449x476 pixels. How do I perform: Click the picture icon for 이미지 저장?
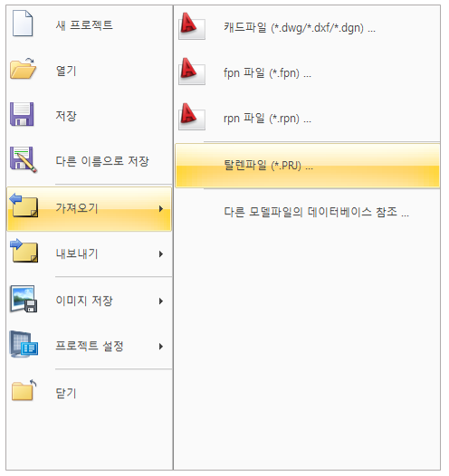(24, 299)
